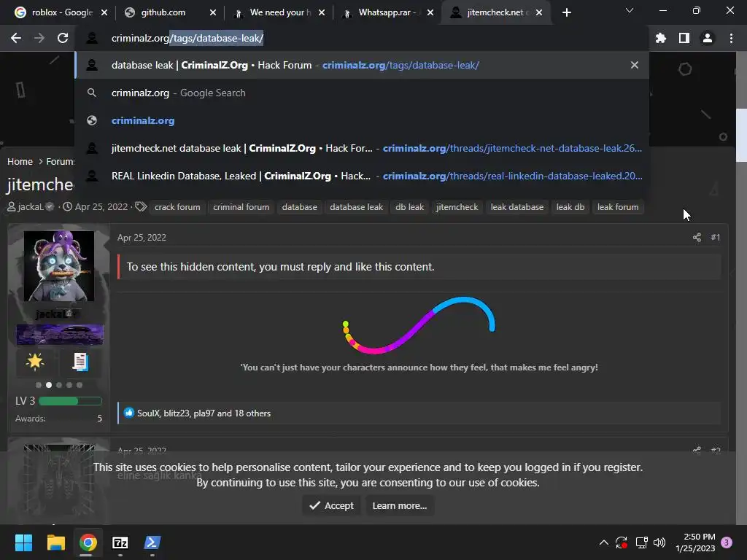
Task: Select the jitemcheck.net tab
Action: pos(494,12)
